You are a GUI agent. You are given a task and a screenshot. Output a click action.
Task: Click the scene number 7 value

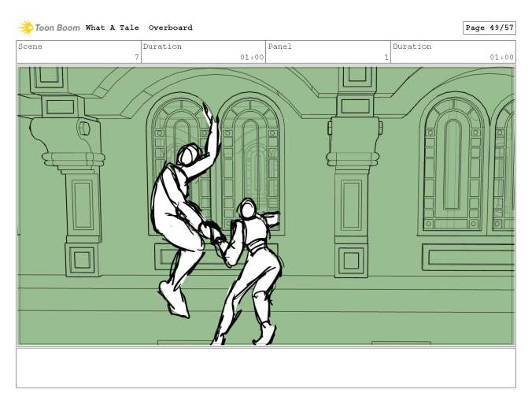[x=136, y=57]
